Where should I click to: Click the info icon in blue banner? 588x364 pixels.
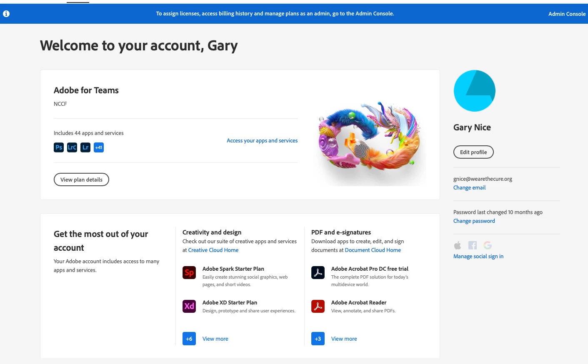(6, 14)
